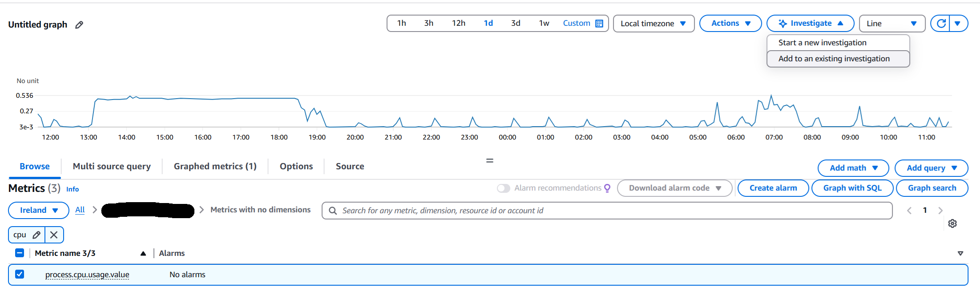Open the Custom time range calendar icon
This screenshot has height=291, width=980.
(599, 24)
